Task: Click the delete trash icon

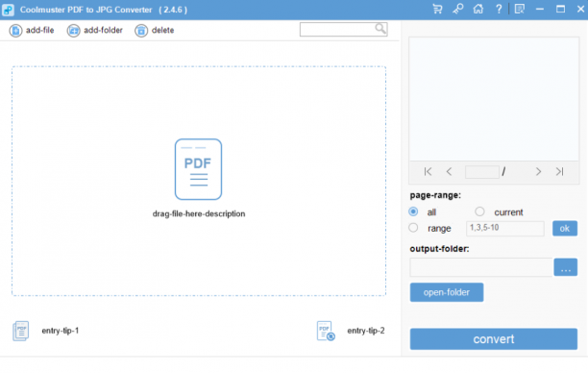Action: (141, 31)
